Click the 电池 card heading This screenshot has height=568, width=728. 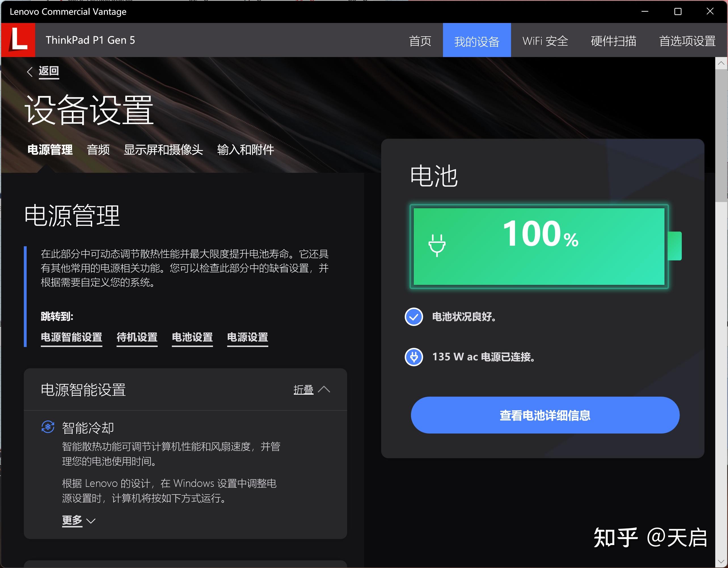tap(434, 176)
